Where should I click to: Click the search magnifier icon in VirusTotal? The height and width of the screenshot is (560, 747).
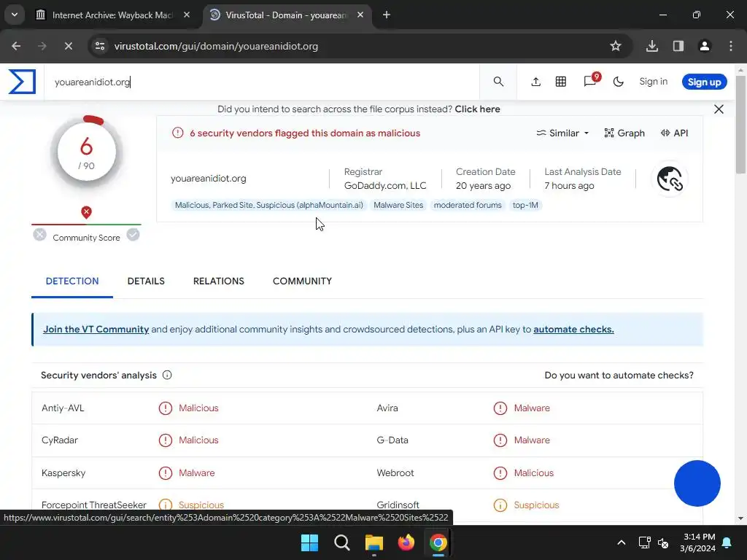(498, 82)
